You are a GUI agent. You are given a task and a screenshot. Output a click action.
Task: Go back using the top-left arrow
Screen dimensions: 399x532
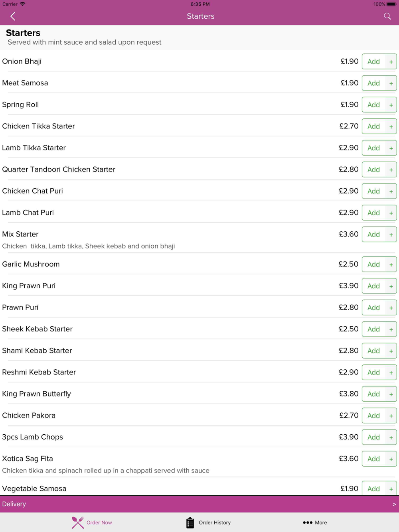click(13, 16)
